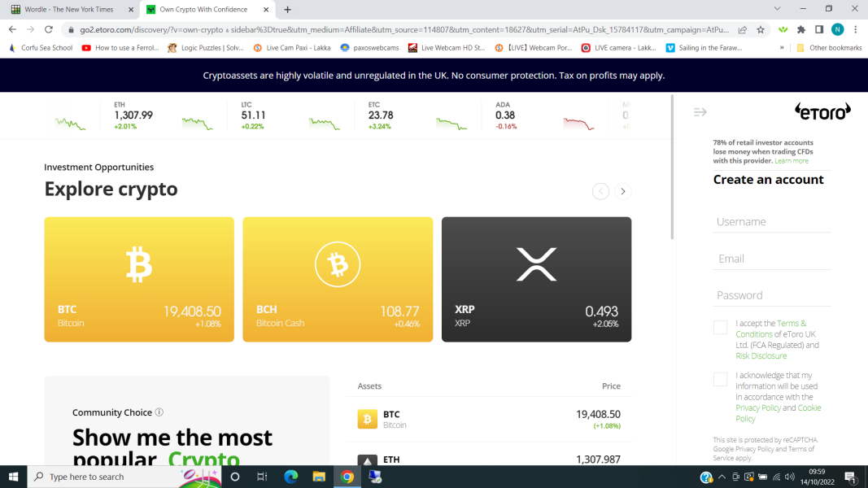868x488 pixels.
Task: Show next crypto cards with right chevron
Action: pyautogui.click(x=623, y=192)
